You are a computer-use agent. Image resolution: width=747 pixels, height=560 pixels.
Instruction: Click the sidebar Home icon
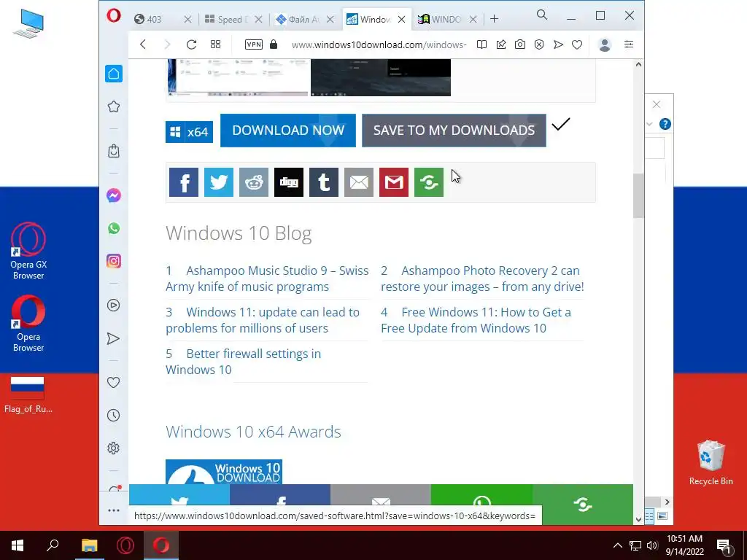tap(113, 74)
